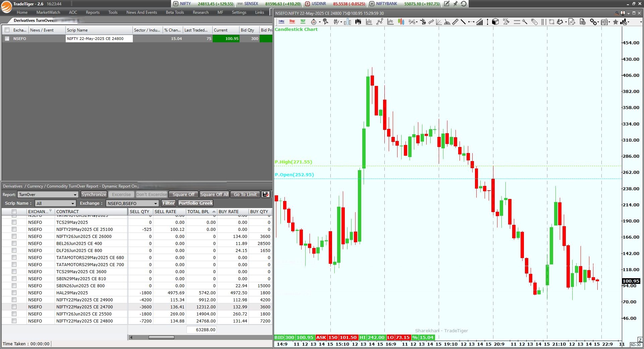Select the Fibonacci arcs tool

(447, 22)
